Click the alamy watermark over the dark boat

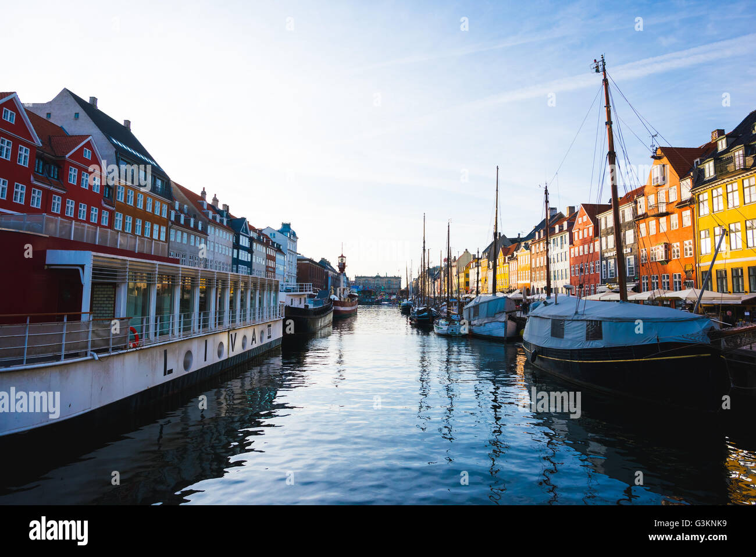point(555,403)
